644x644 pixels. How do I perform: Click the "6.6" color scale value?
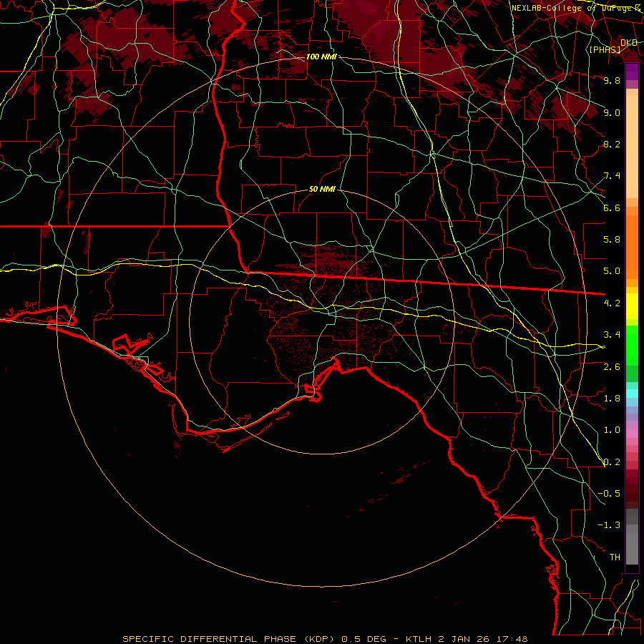coord(612,208)
